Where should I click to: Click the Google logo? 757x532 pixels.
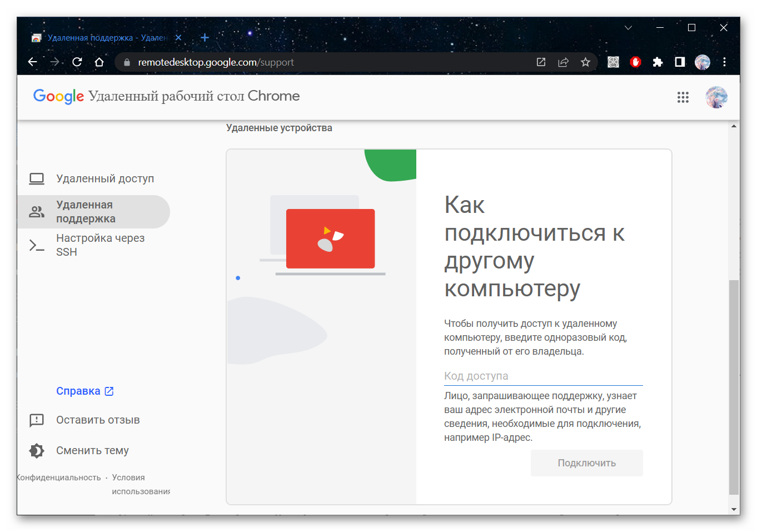[58, 96]
